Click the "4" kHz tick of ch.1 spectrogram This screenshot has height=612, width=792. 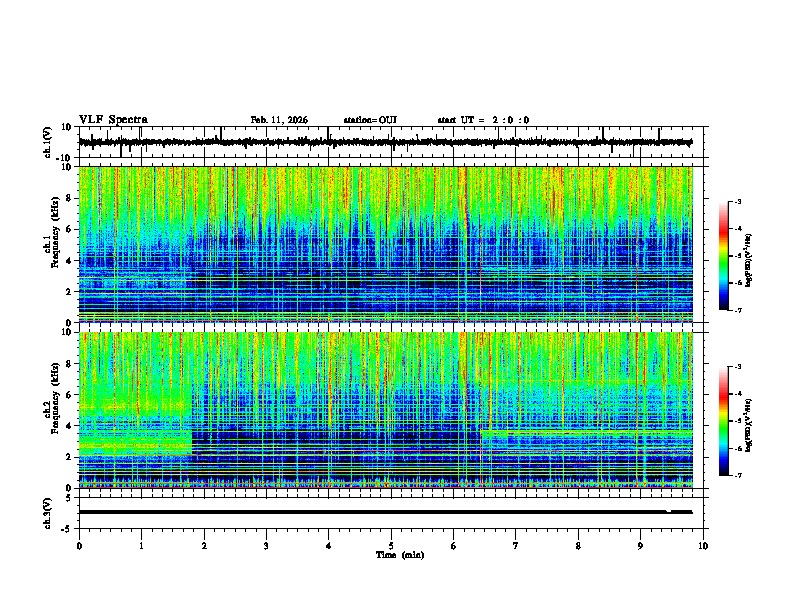[69, 261]
